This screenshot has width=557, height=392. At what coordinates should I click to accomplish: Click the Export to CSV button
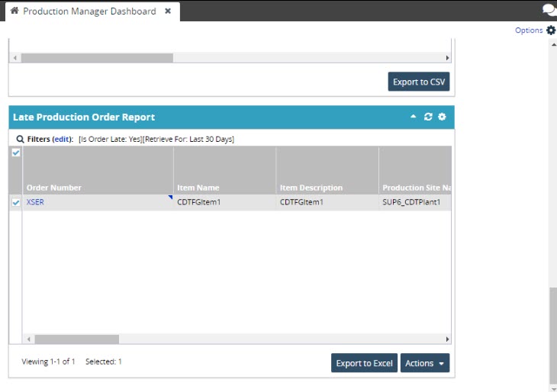(418, 82)
